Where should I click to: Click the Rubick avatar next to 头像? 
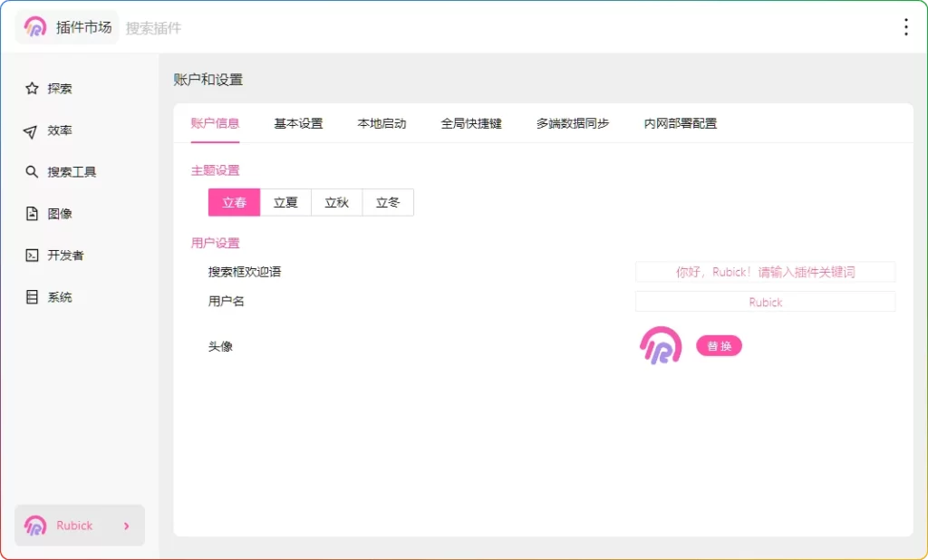(x=660, y=345)
